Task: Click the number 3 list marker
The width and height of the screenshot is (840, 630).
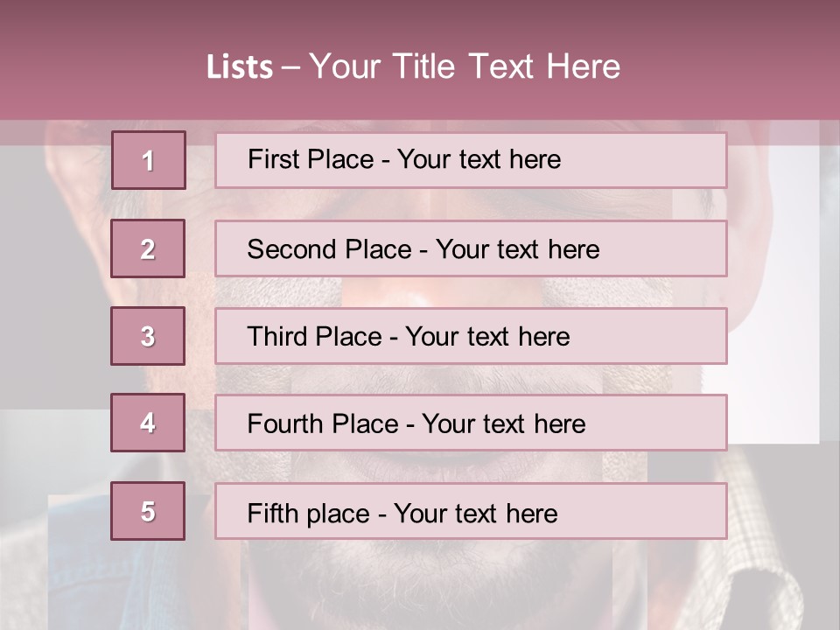Action: click(148, 336)
